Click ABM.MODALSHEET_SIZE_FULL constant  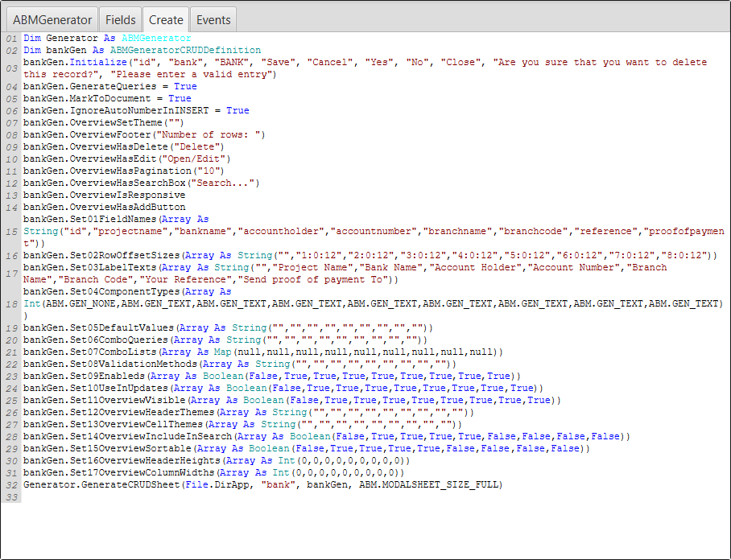pyautogui.click(x=428, y=485)
